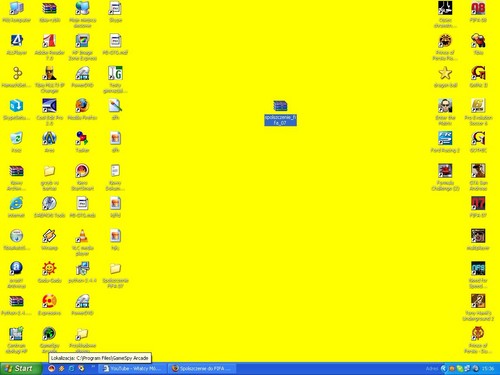Open the Start menu button

(x=21, y=368)
